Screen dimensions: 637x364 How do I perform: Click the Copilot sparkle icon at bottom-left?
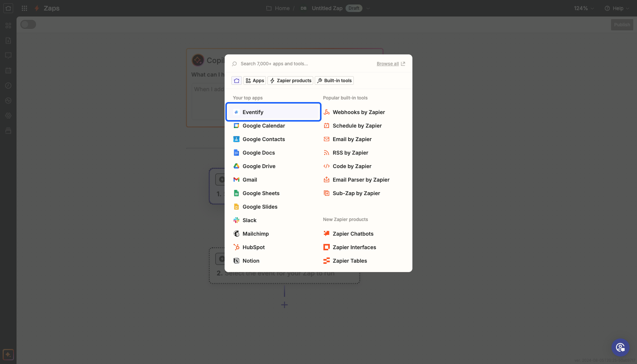8,355
